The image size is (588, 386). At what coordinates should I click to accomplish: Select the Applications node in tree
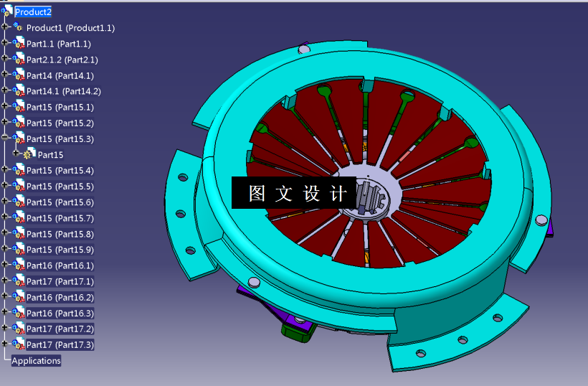tap(36, 360)
